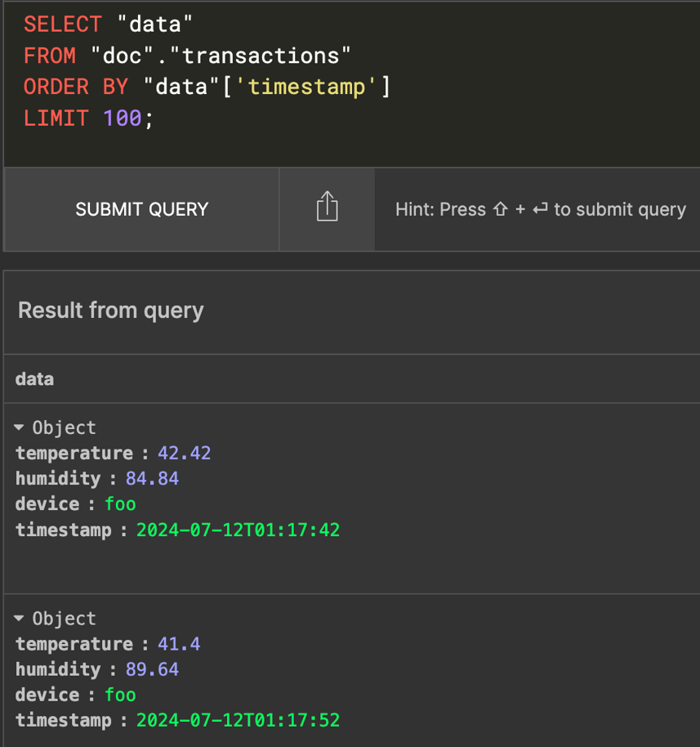Click the humidity value 89.64 in second Object

click(x=152, y=669)
